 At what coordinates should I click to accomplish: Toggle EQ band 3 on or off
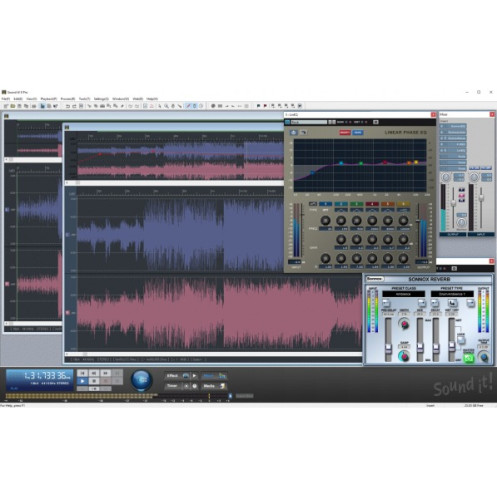tap(357, 204)
